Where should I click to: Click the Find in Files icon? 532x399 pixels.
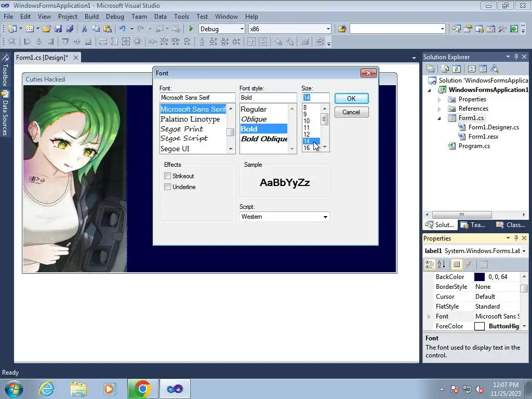coord(342,29)
